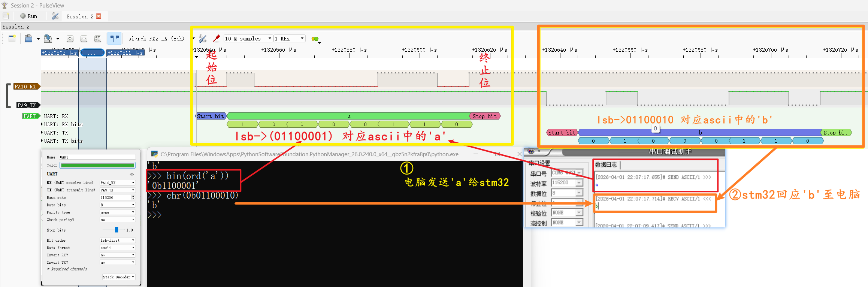Maximize the python.exe console window
The height and width of the screenshot is (287, 868).
[x=497, y=154]
